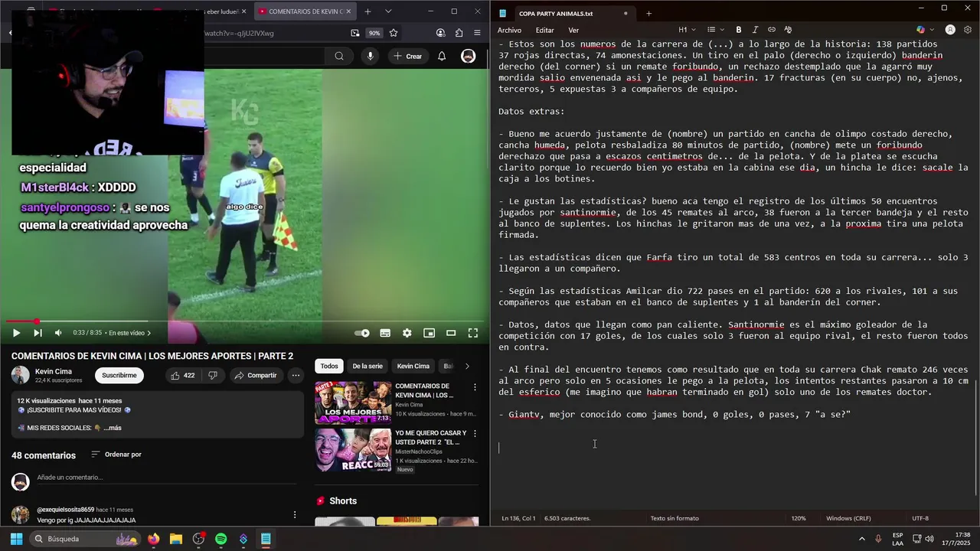Image resolution: width=980 pixels, height=551 pixels.
Task: Open the Editar menu in Notepad
Action: tap(544, 30)
